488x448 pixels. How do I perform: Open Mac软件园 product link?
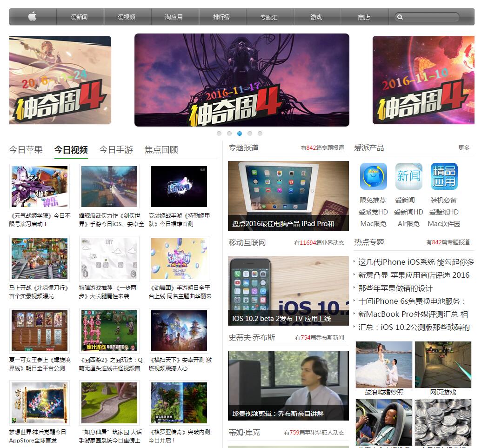[x=444, y=224]
